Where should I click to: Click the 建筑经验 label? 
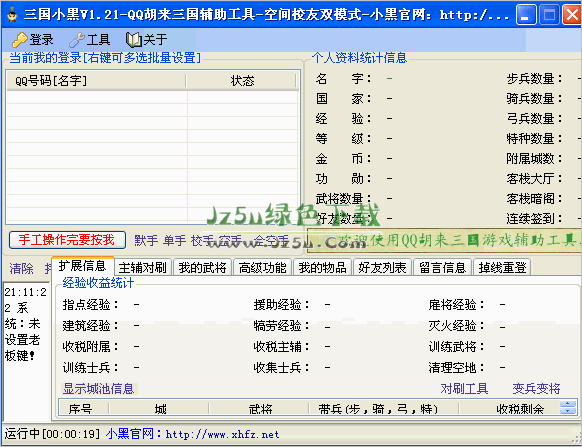click(x=90, y=326)
